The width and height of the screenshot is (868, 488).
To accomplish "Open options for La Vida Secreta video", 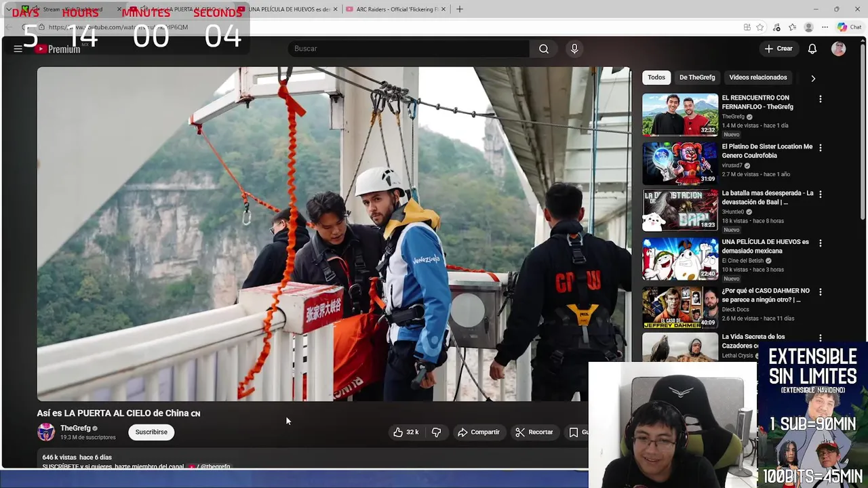I will tap(821, 338).
